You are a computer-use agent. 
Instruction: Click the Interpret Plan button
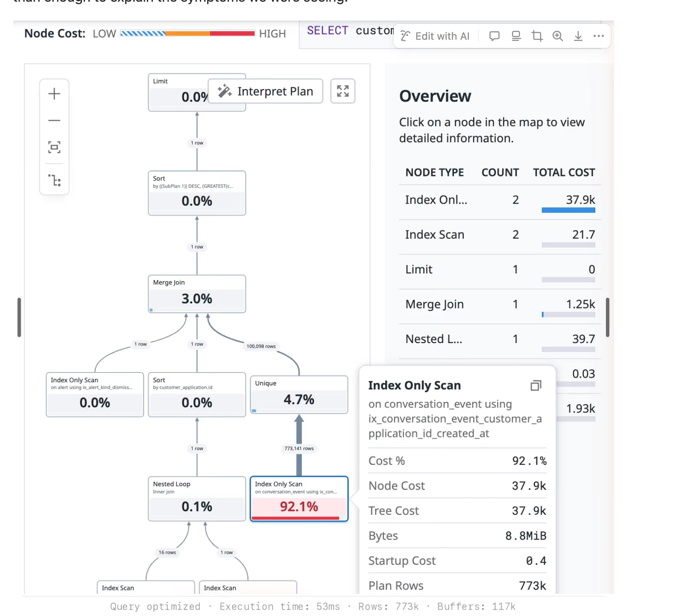265,91
